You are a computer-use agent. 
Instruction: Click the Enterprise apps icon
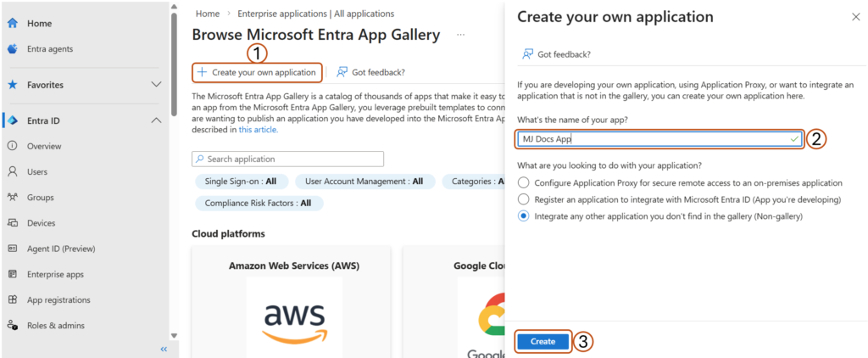(13, 274)
